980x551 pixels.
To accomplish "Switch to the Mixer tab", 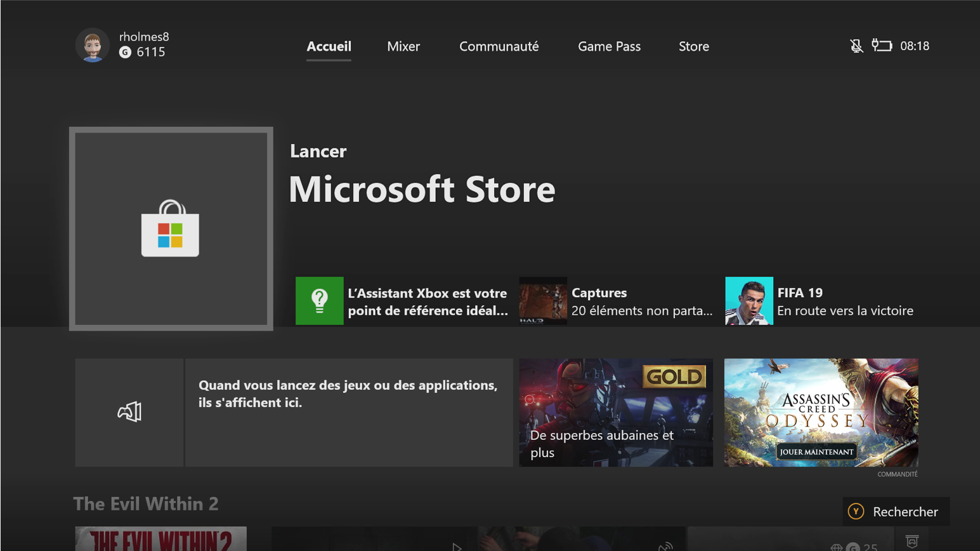I will [x=403, y=46].
